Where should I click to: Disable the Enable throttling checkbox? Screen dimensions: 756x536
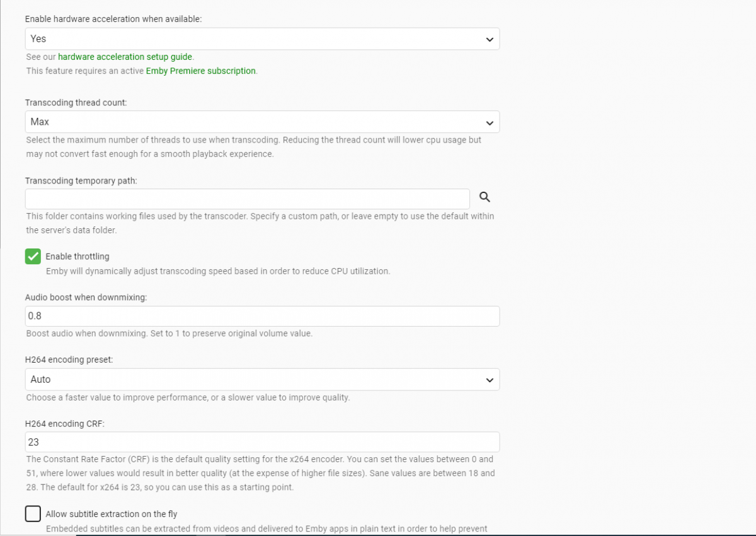(33, 257)
